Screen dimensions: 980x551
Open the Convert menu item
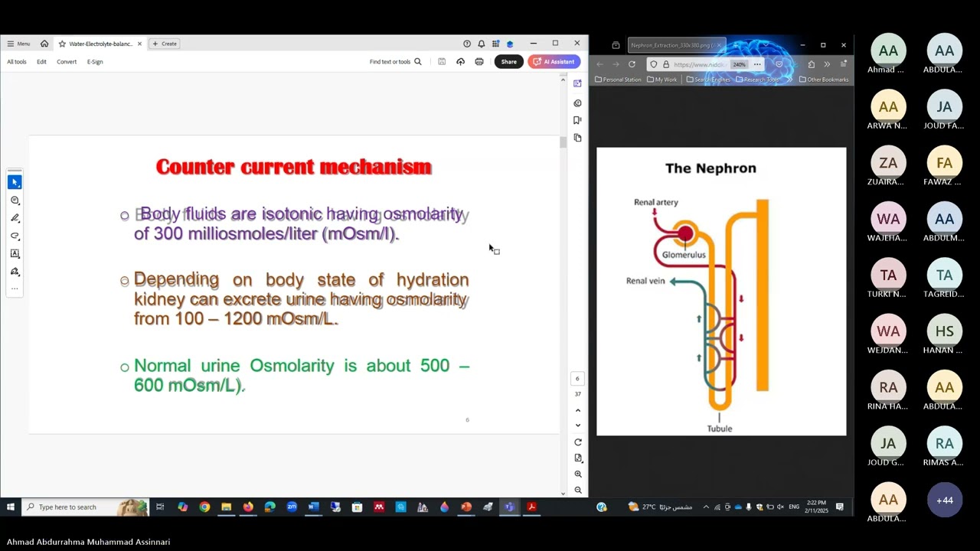(67, 62)
